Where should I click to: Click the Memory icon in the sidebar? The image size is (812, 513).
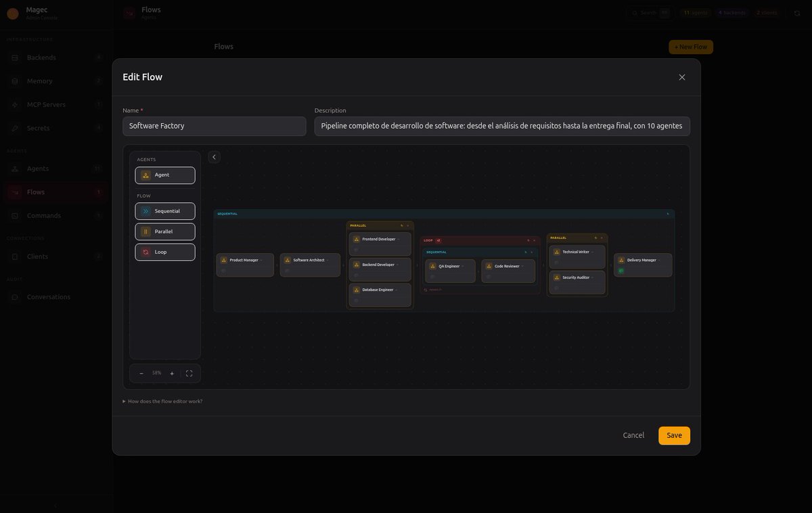click(x=15, y=81)
